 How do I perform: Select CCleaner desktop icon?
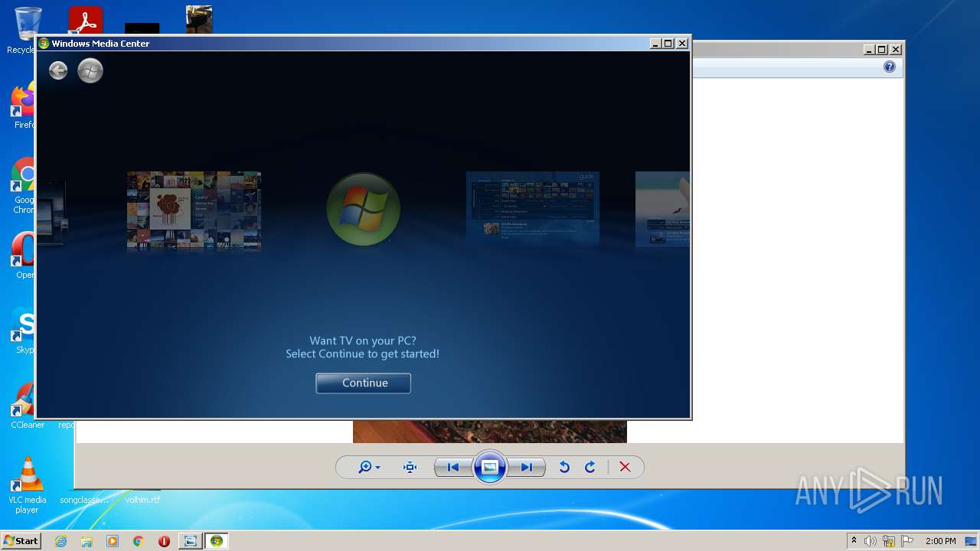click(24, 405)
